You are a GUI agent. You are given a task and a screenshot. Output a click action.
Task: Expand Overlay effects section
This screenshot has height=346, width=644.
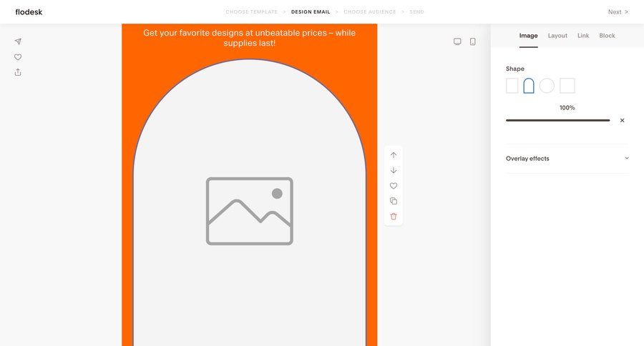pos(567,159)
